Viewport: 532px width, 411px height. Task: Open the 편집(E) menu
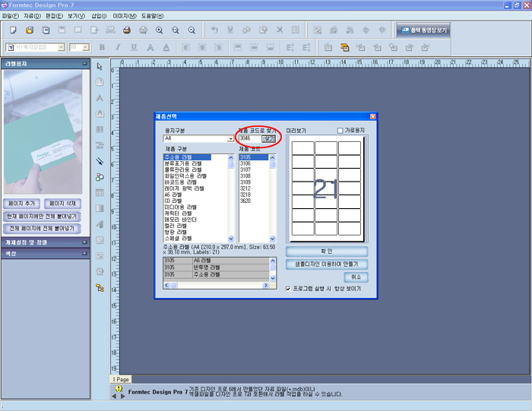(54, 16)
